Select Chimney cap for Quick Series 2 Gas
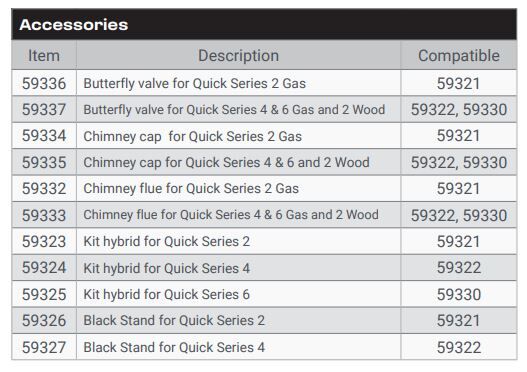This screenshot has height=372, width=527. (193, 136)
